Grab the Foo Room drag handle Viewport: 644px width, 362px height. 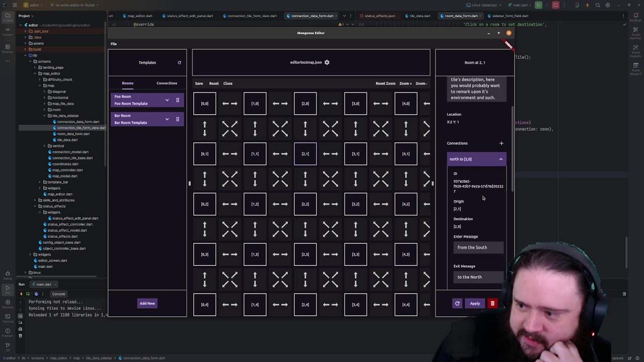click(x=178, y=100)
